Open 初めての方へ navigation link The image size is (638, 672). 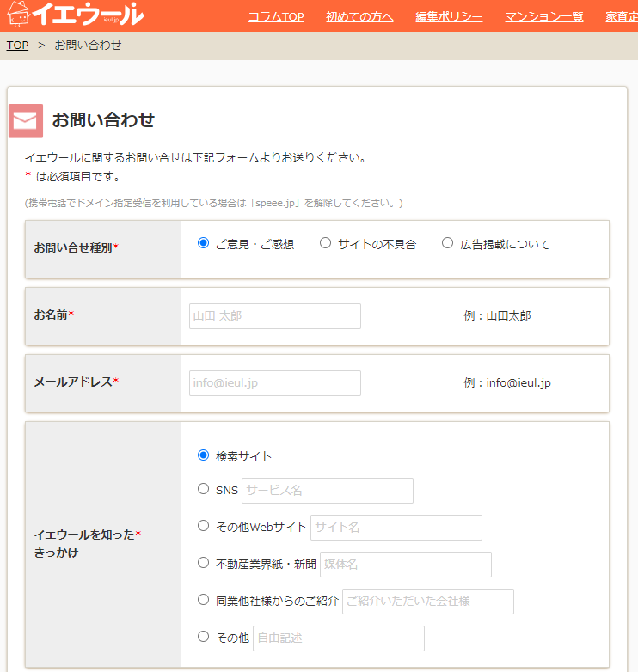click(x=359, y=16)
